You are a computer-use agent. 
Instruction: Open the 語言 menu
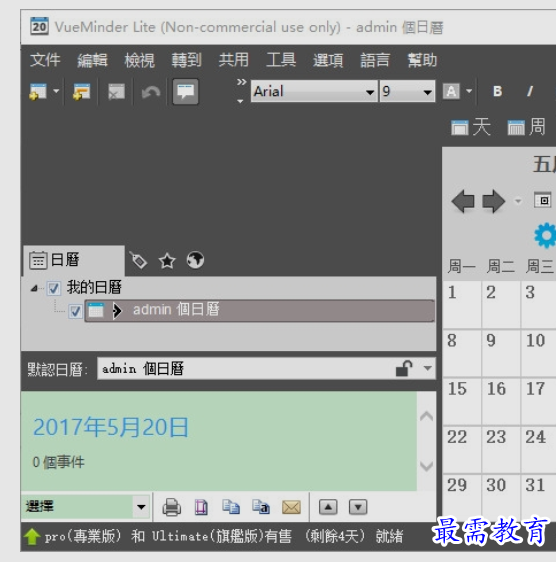[x=375, y=60]
